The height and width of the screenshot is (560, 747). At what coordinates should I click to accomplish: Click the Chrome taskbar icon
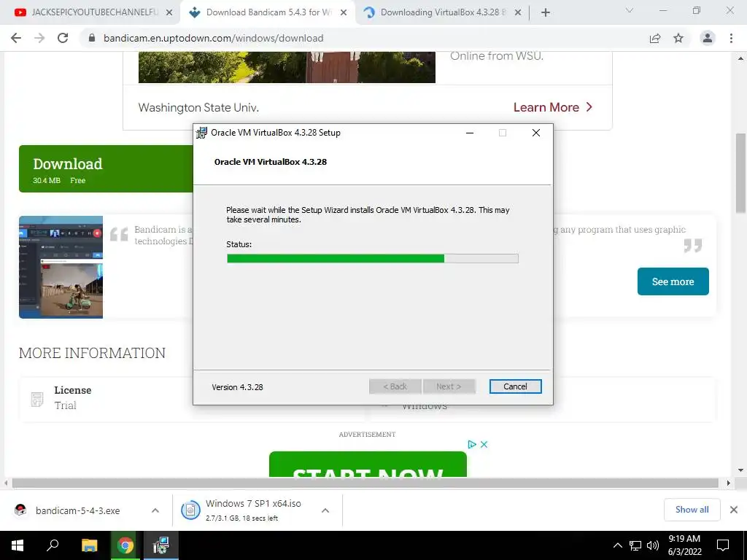[x=125, y=545]
